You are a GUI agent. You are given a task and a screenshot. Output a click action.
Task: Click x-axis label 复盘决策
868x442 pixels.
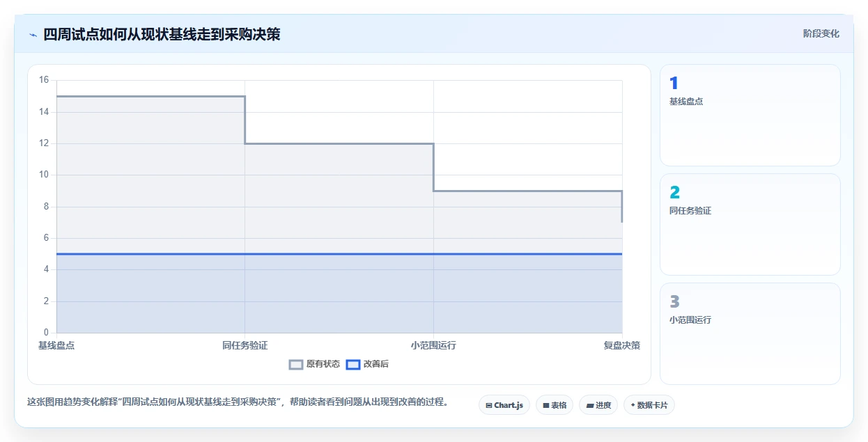click(622, 345)
